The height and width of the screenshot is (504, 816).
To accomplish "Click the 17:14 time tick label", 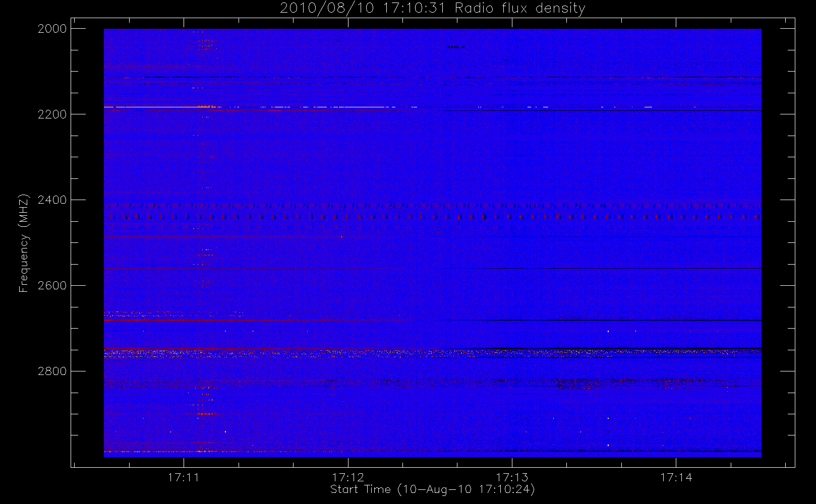I will [x=676, y=477].
